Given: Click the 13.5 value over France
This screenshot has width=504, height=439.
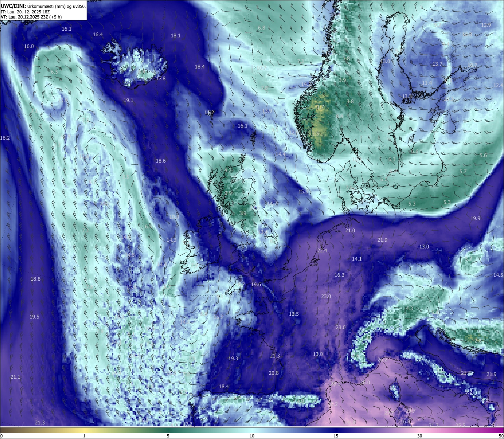Looking at the screenshot, I should [x=294, y=314].
